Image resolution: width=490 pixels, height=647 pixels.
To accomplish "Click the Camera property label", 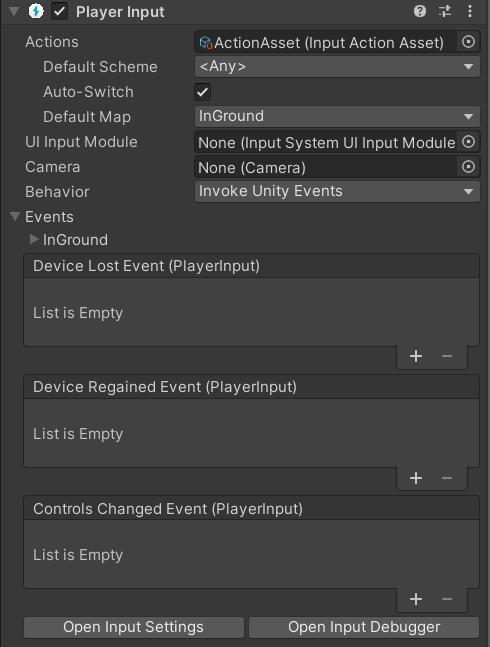I will point(52,167).
